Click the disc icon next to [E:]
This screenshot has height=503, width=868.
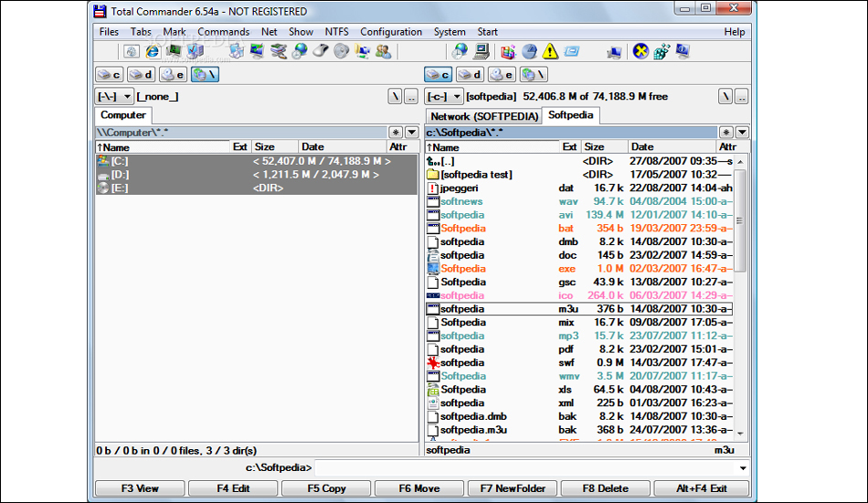(x=103, y=187)
